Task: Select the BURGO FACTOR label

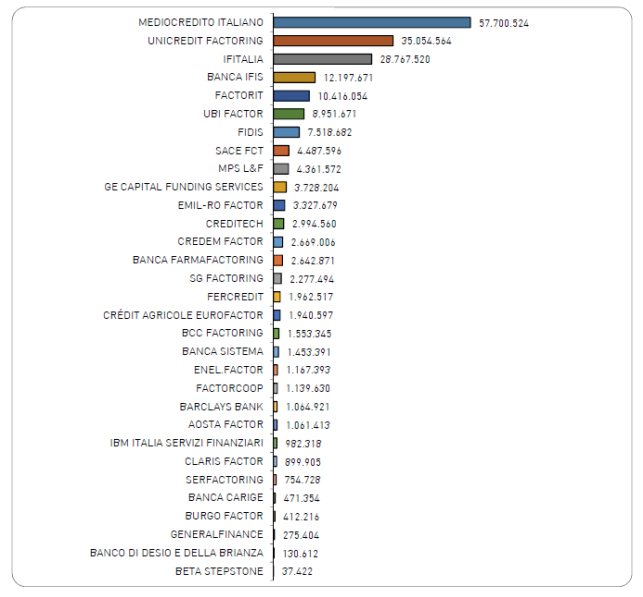Action: click(x=224, y=516)
